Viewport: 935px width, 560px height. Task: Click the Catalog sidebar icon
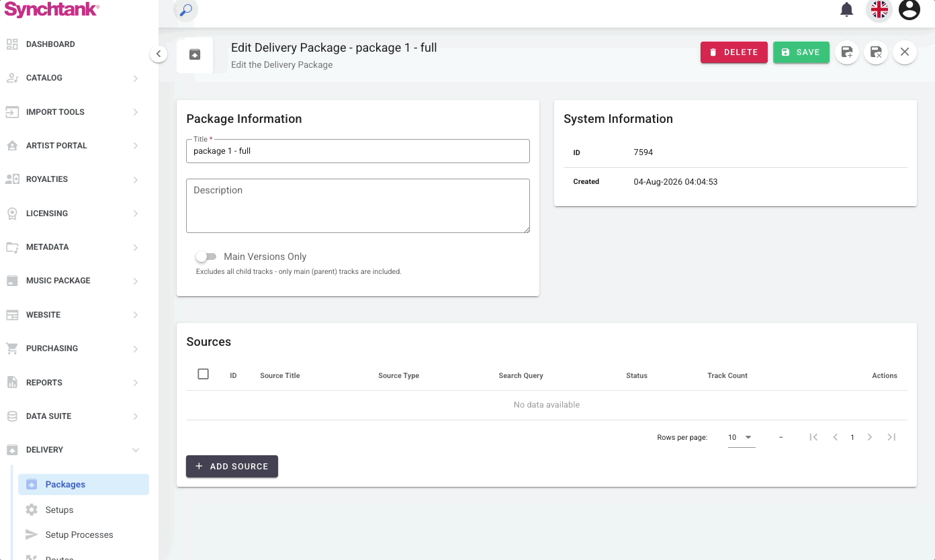coord(12,78)
